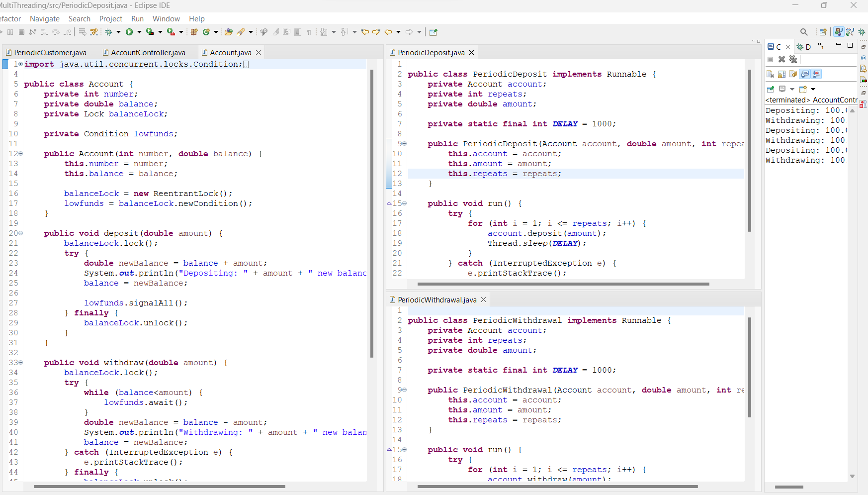Click the Terminate stop icon in main toolbar
The height and width of the screenshot is (495, 868).
21,32
